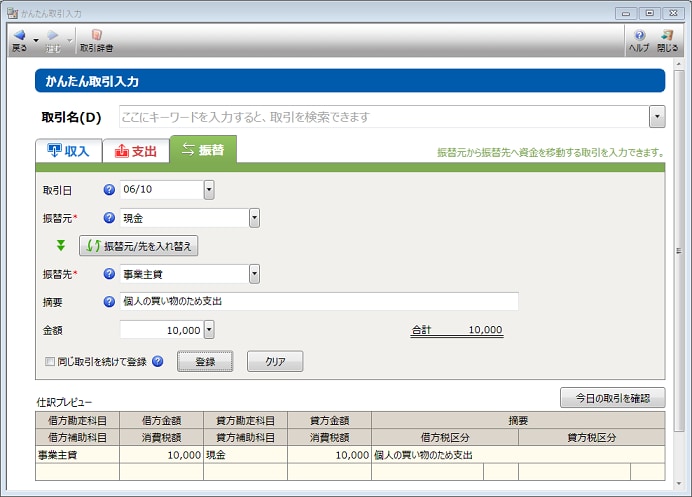The height and width of the screenshot is (497, 692).
Task: Switch to the 収入 tab
Action: pyautogui.click(x=67, y=151)
